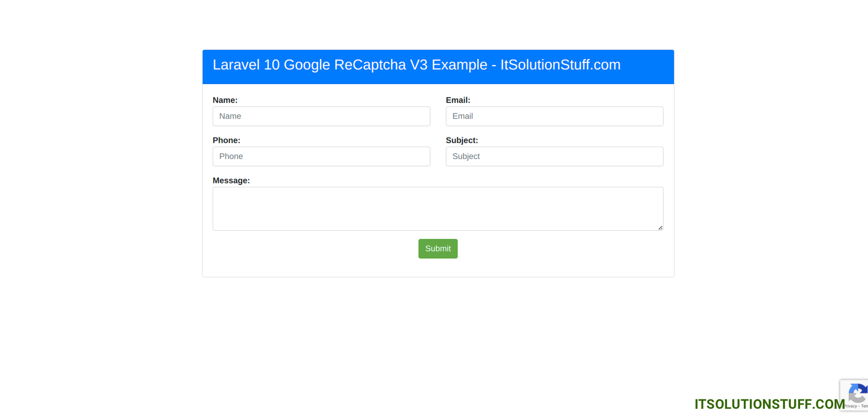Image resolution: width=868 pixels, height=418 pixels.
Task: Click the "Message:" field label
Action: (231, 181)
